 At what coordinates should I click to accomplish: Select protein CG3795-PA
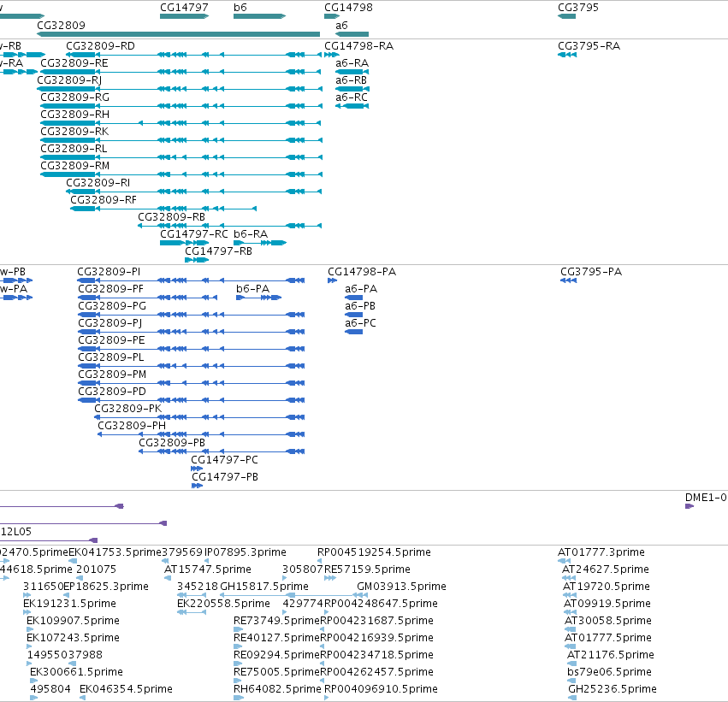tap(569, 280)
